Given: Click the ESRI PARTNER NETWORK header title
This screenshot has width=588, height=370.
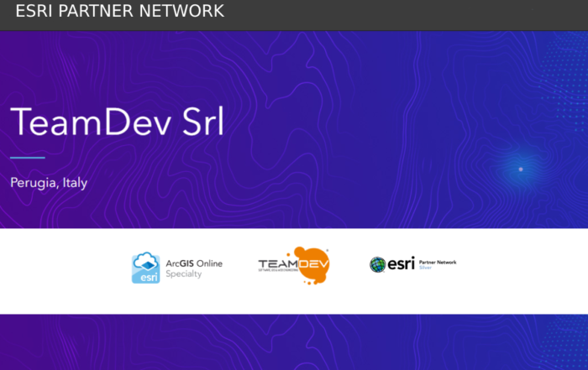Looking at the screenshot, I should tap(119, 11).
